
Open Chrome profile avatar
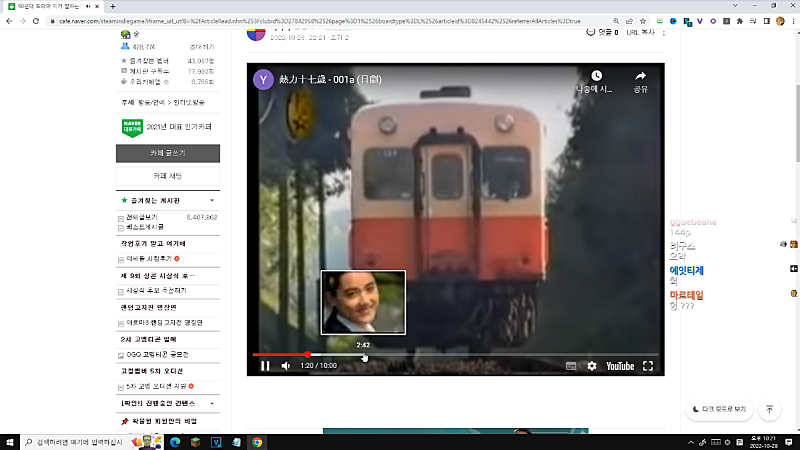point(780,21)
